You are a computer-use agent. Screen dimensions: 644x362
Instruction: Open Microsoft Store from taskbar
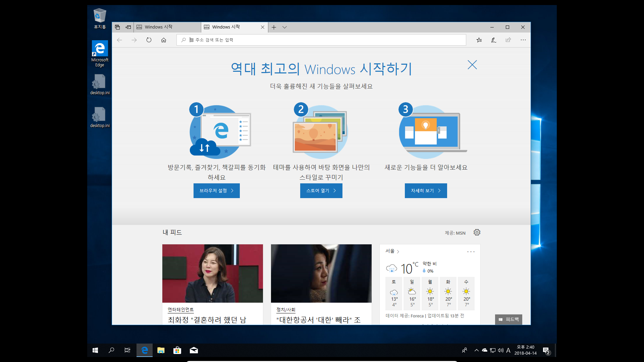[177, 350]
